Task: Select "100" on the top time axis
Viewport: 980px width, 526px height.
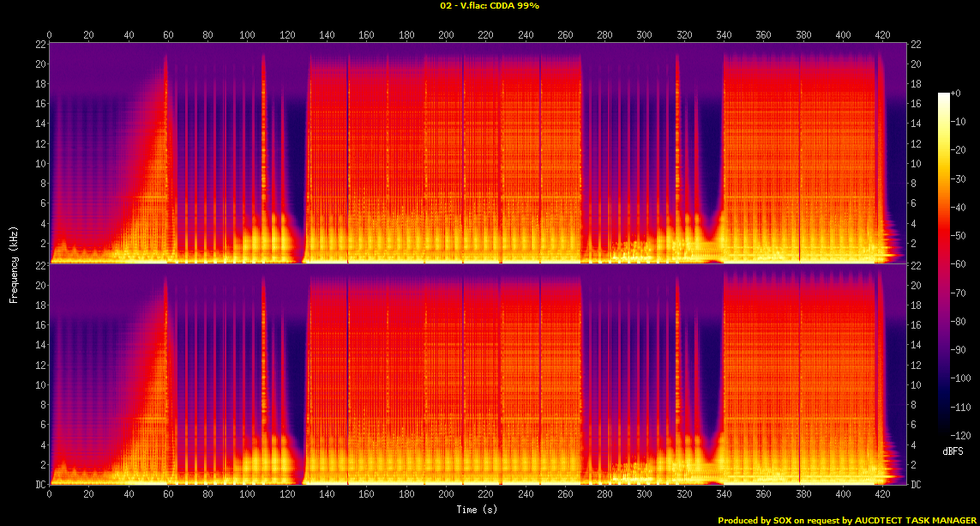Action: 248,35
